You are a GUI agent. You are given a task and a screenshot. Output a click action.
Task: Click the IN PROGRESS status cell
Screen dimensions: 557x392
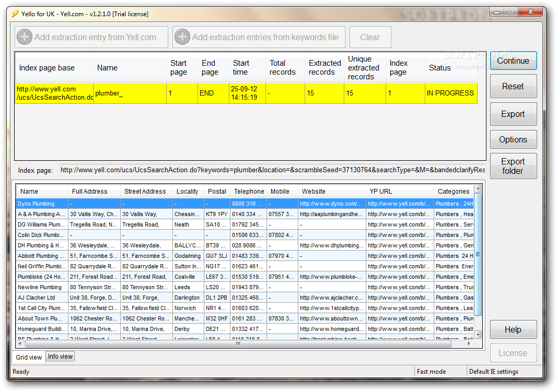(x=450, y=93)
